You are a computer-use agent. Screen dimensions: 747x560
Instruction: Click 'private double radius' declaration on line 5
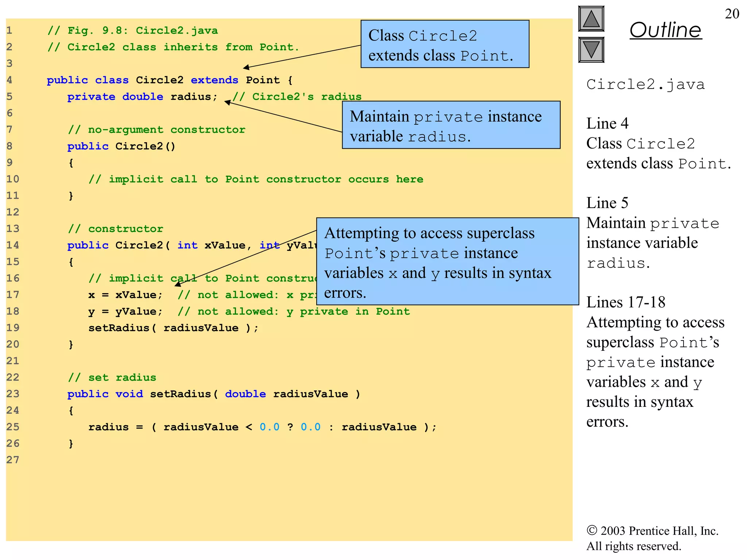tap(142, 97)
